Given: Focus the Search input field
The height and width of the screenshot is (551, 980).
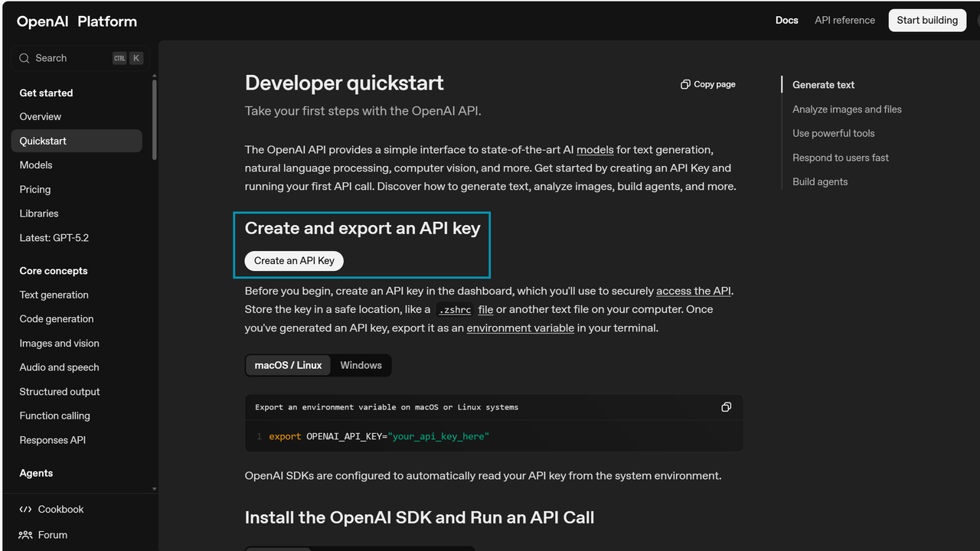Looking at the screenshot, I should pos(80,58).
